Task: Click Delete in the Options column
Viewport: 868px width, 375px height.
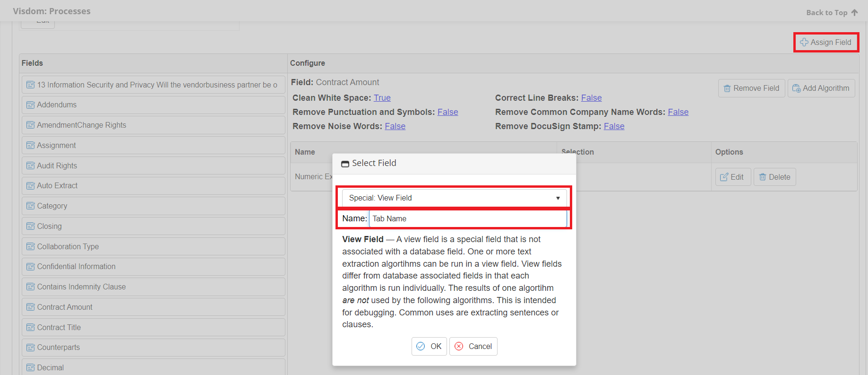Action: point(774,177)
